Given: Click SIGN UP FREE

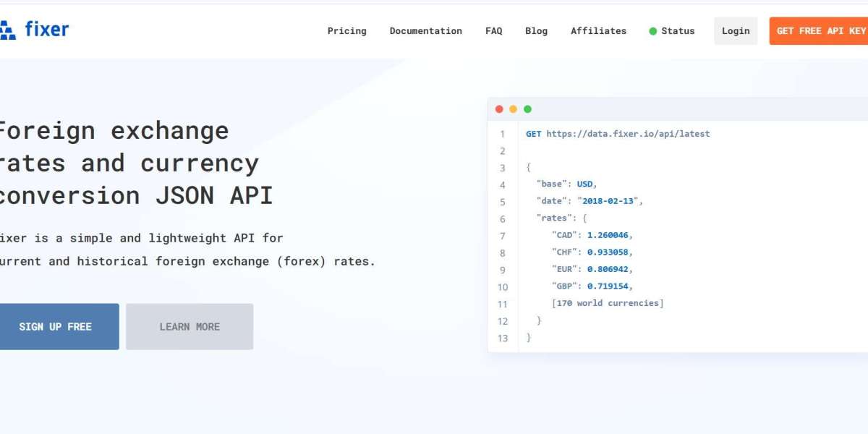Looking at the screenshot, I should pos(56,326).
